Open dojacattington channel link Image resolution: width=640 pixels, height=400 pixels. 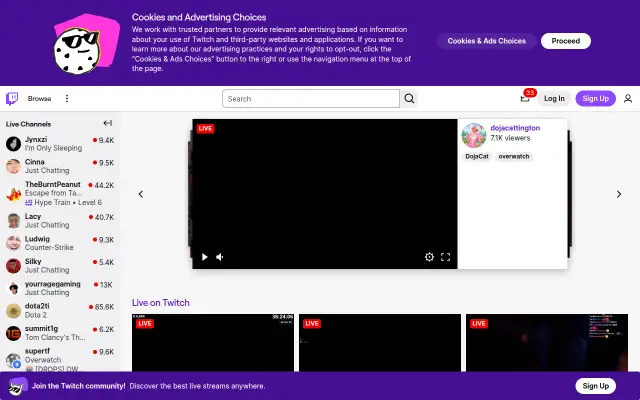coord(515,128)
